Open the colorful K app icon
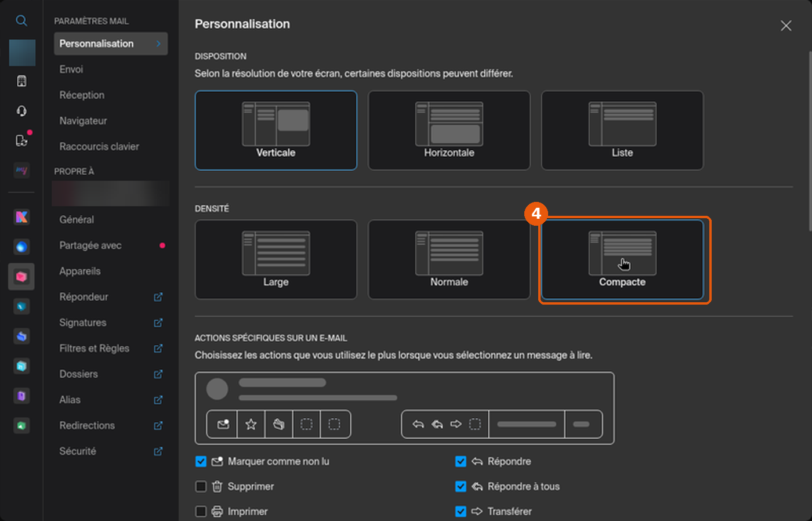 tap(21, 217)
